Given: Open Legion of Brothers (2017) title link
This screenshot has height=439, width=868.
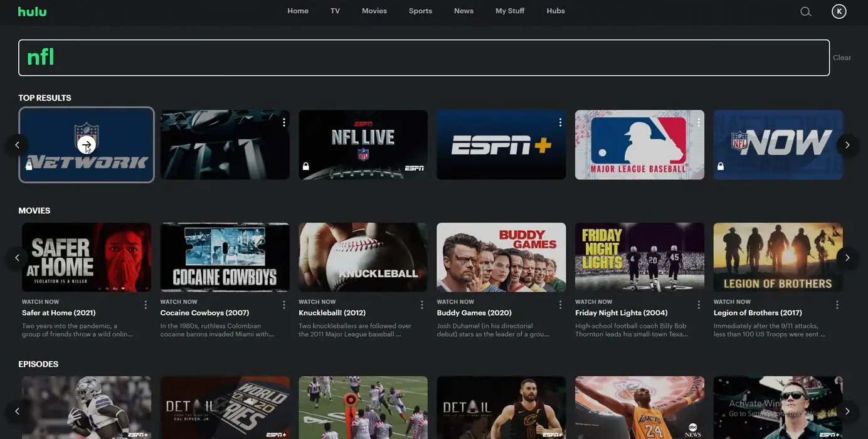Looking at the screenshot, I should click(758, 313).
